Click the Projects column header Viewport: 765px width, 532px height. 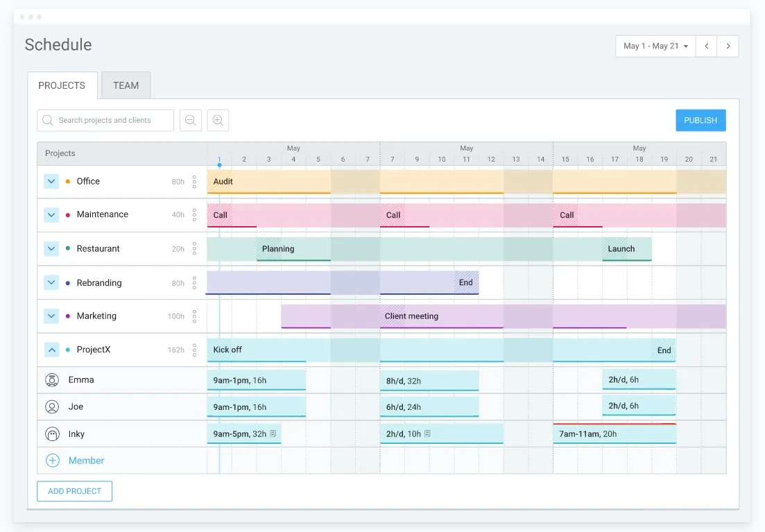[x=60, y=153]
